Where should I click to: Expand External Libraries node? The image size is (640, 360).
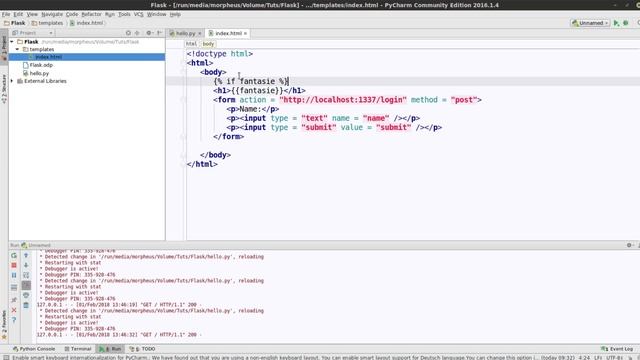point(12,81)
